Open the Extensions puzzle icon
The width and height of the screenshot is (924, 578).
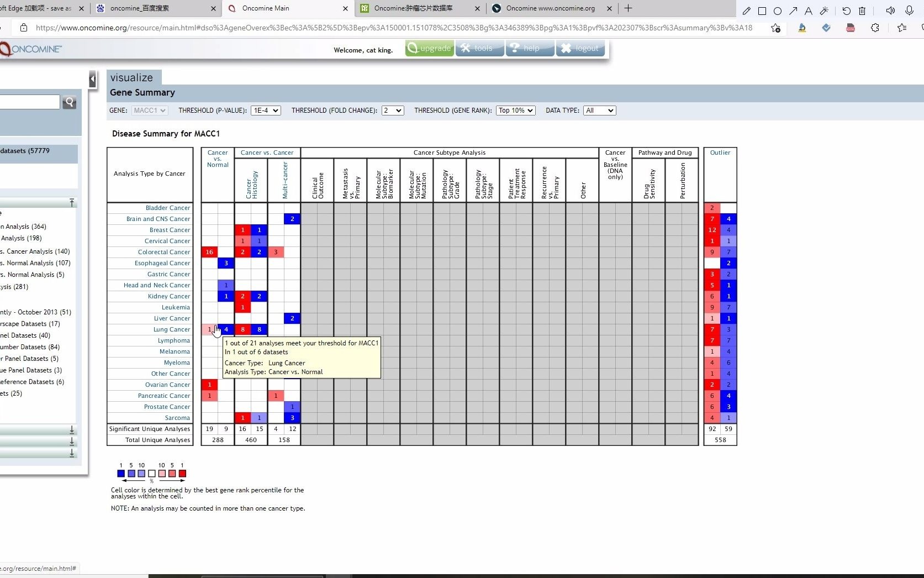pos(875,28)
